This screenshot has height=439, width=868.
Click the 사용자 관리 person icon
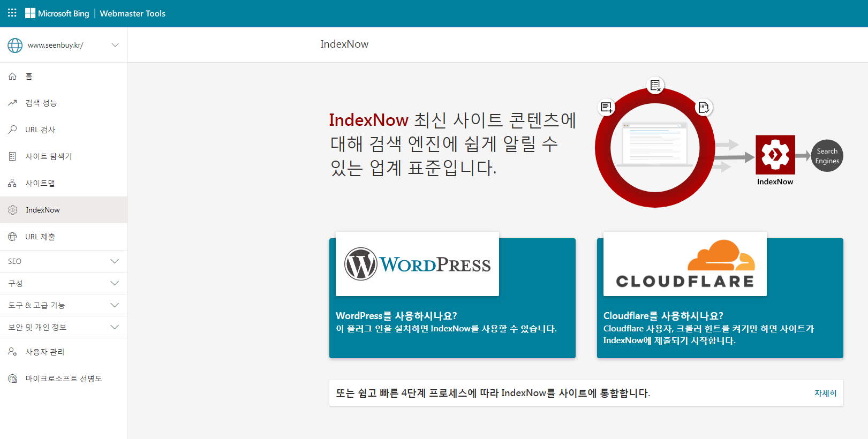click(x=12, y=352)
